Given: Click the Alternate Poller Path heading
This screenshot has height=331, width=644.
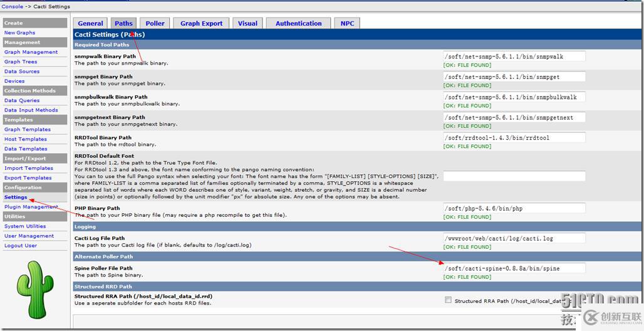Looking at the screenshot, I should [103, 256].
